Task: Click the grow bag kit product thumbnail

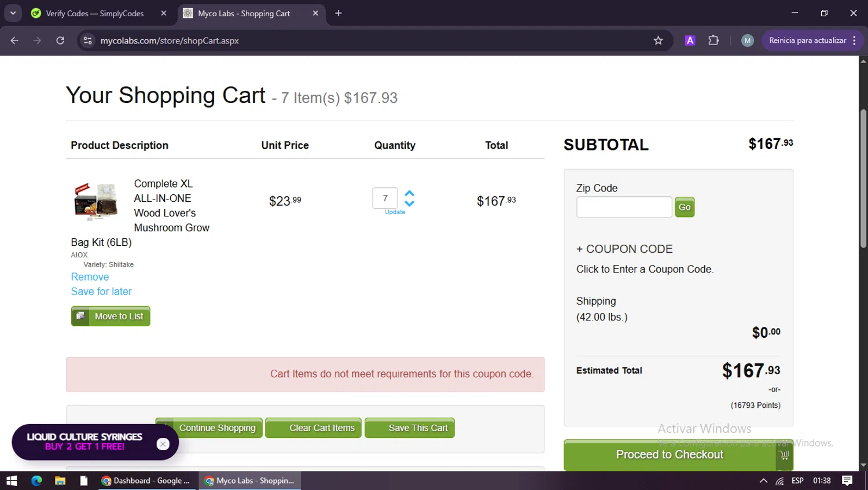Action: point(96,201)
